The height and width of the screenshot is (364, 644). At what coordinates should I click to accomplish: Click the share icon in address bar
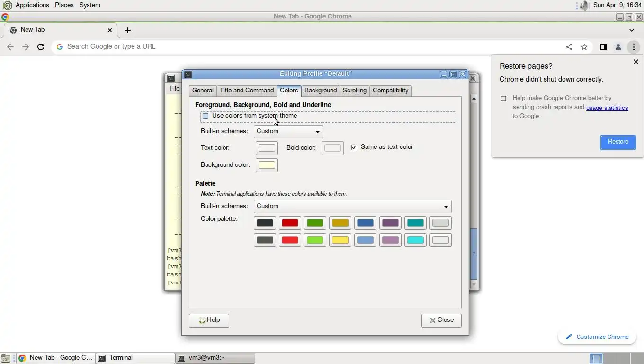tap(569, 47)
